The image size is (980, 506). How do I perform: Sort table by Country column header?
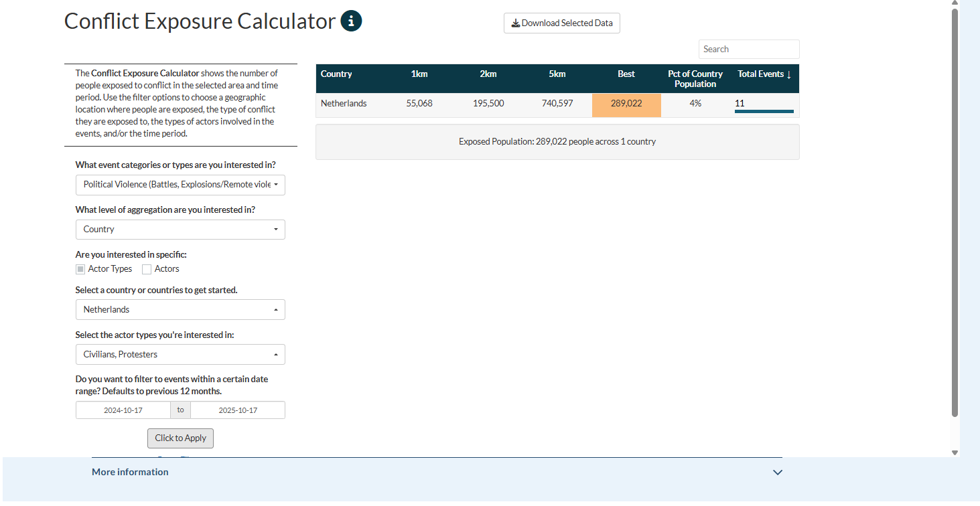pyautogui.click(x=336, y=74)
